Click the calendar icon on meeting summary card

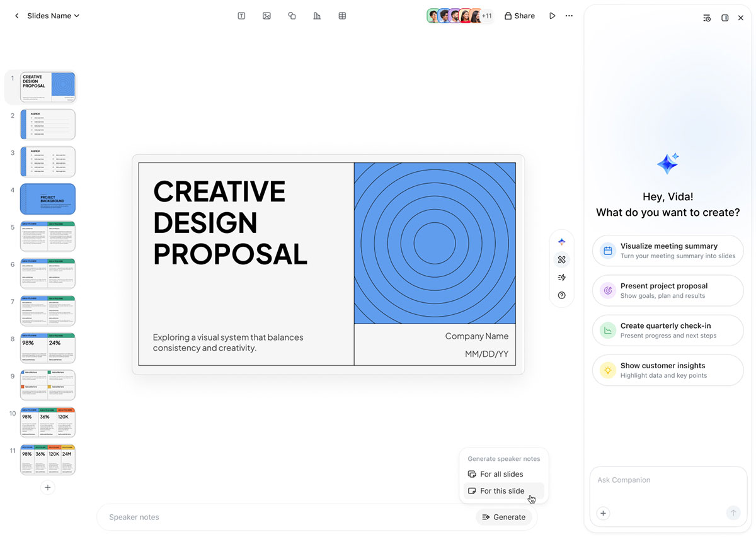(x=608, y=251)
